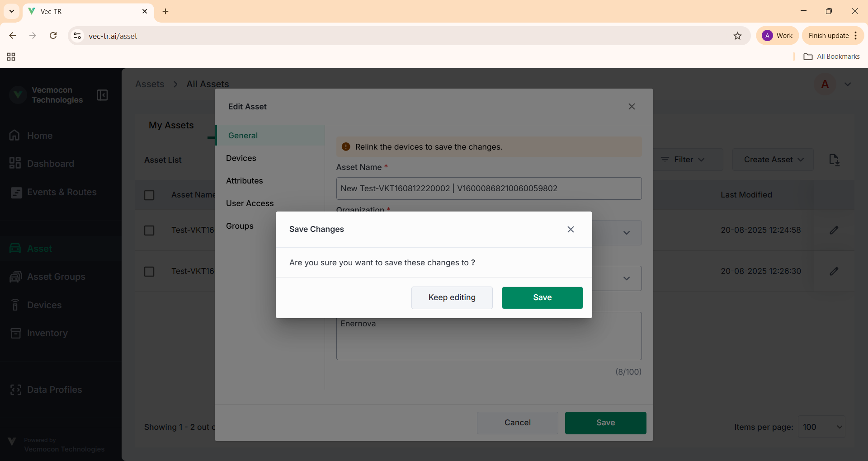Edit first asset row pencil icon

click(x=834, y=230)
